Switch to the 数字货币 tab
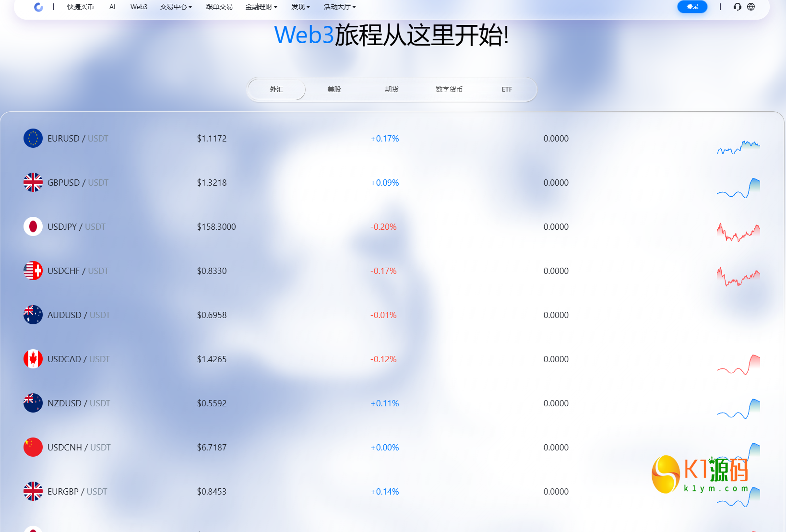Image resolution: width=786 pixels, height=532 pixels. pos(449,89)
